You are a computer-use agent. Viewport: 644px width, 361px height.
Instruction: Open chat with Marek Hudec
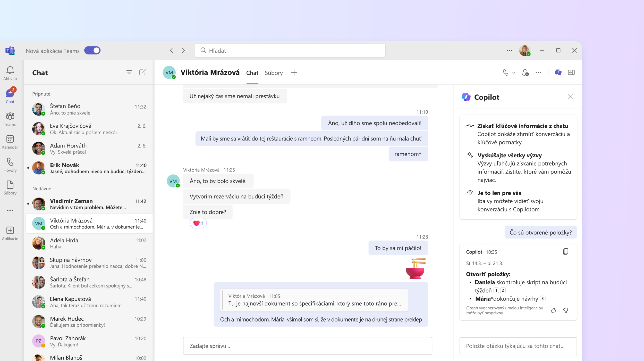[89, 322]
